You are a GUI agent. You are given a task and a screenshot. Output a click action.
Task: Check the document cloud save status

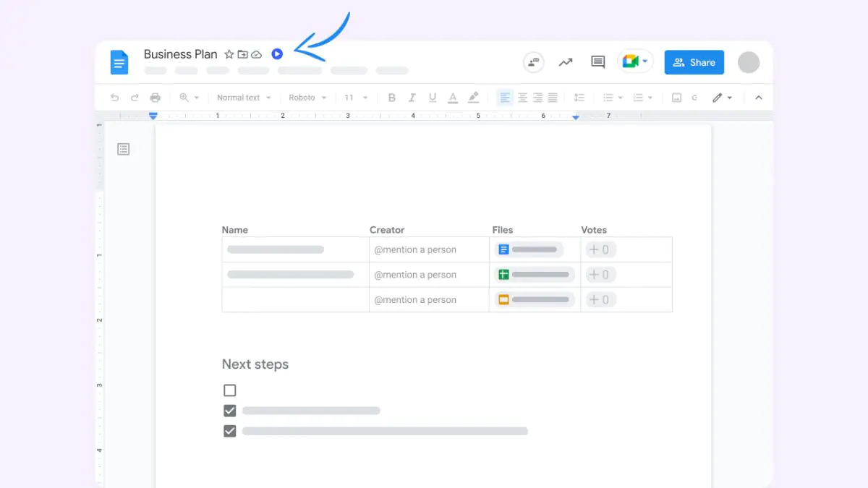click(257, 54)
